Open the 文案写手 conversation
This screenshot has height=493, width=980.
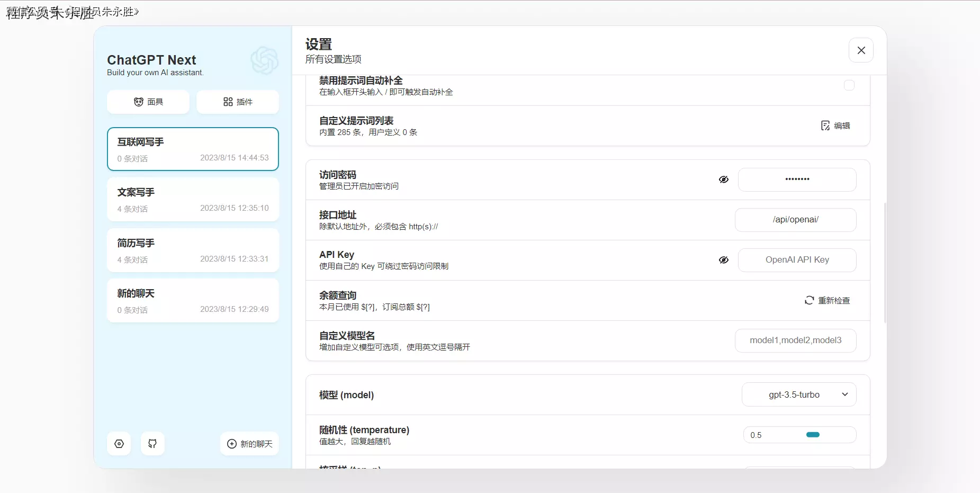click(x=193, y=200)
